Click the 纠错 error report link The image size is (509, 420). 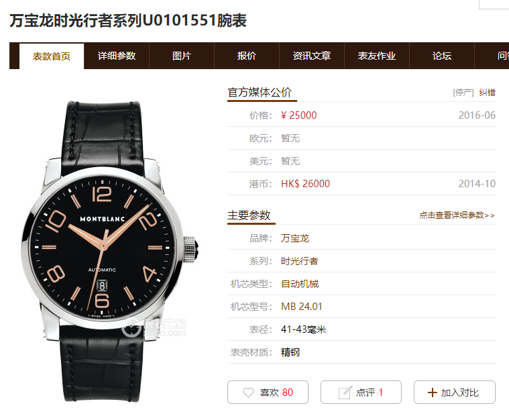(x=488, y=93)
